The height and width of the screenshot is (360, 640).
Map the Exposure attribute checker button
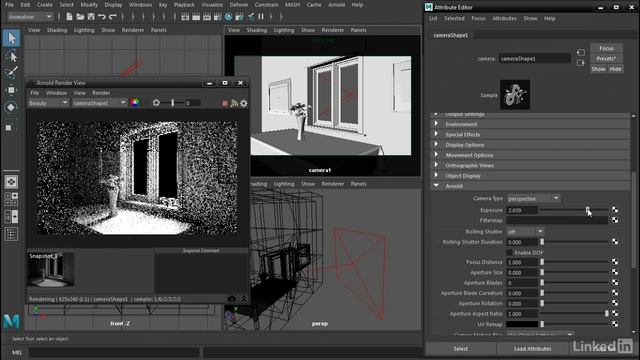[615, 210]
